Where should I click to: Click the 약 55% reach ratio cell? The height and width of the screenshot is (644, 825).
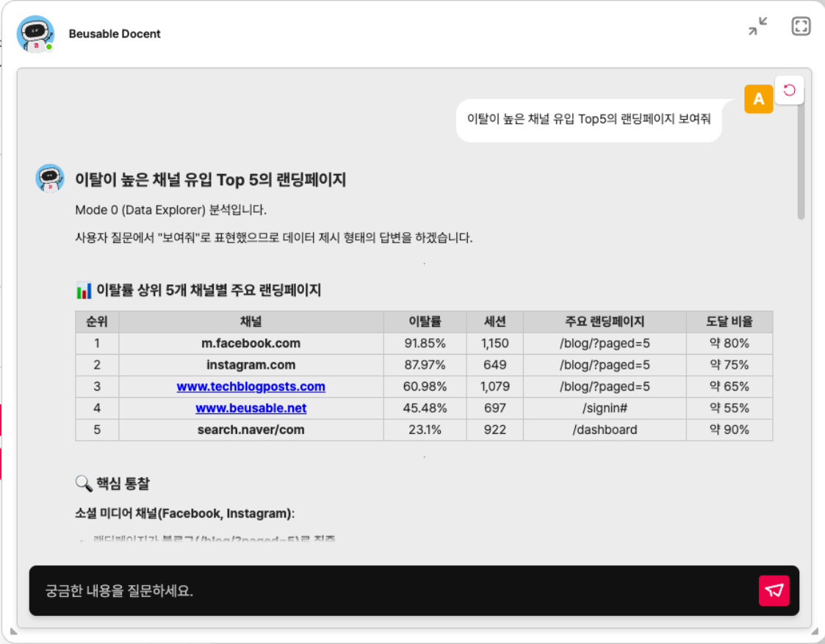pyautogui.click(x=729, y=408)
